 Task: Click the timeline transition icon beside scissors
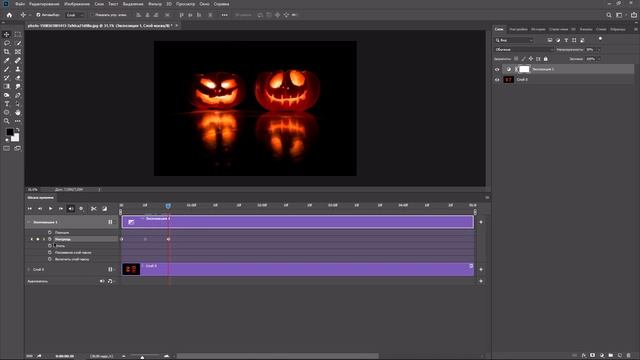pyautogui.click(x=104, y=209)
